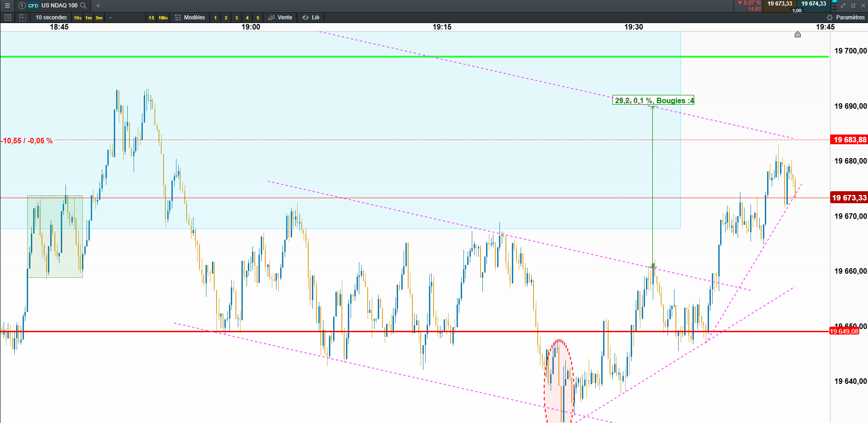Open the Paramètres settings
The width and height of the screenshot is (868, 423).
pos(845,18)
